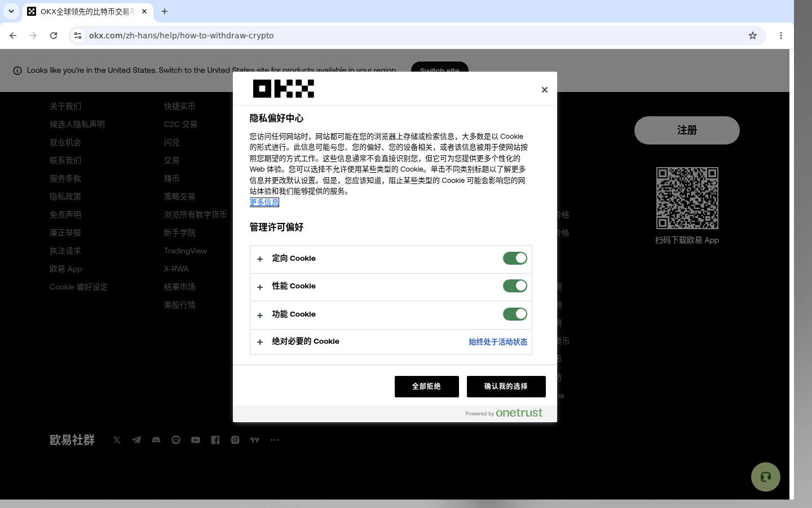
Task: Open OKX Instagram social icon
Action: coord(235,440)
